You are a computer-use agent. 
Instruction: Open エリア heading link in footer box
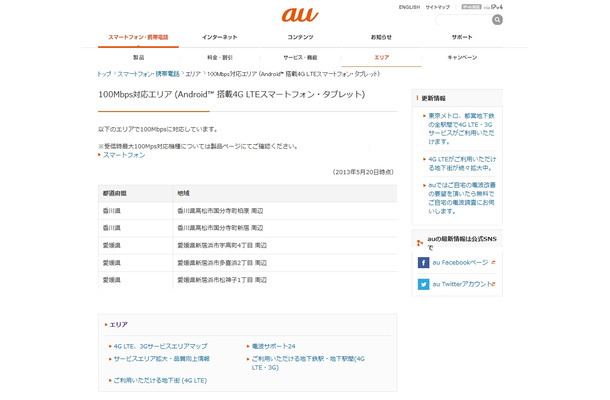click(x=118, y=325)
